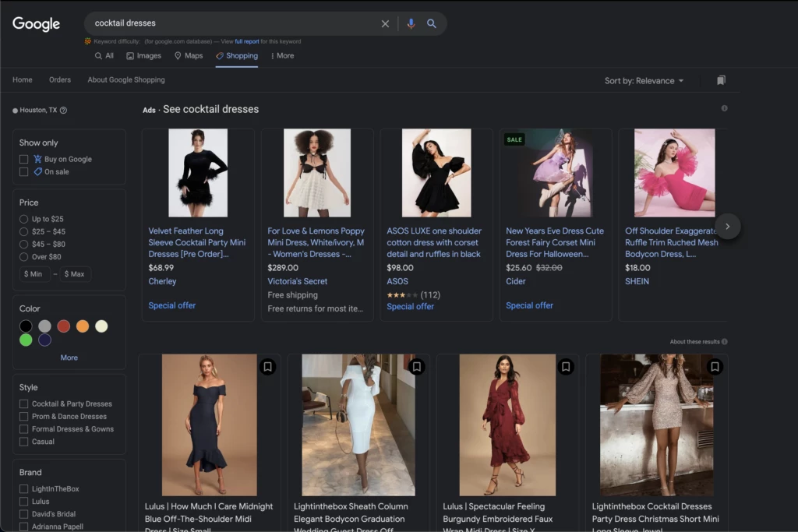The height and width of the screenshot is (532, 798).
Task: Expand the More search tabs menu
Action: (x=282, y=56)
